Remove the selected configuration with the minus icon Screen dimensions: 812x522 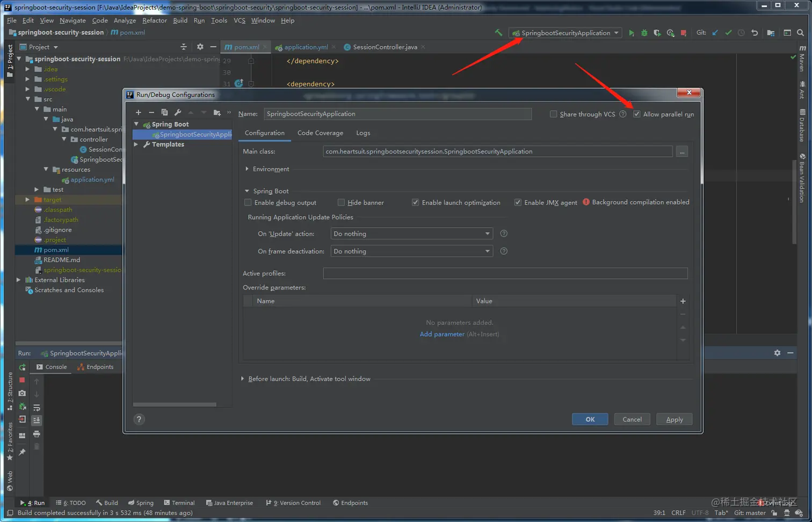coord(151,112)
